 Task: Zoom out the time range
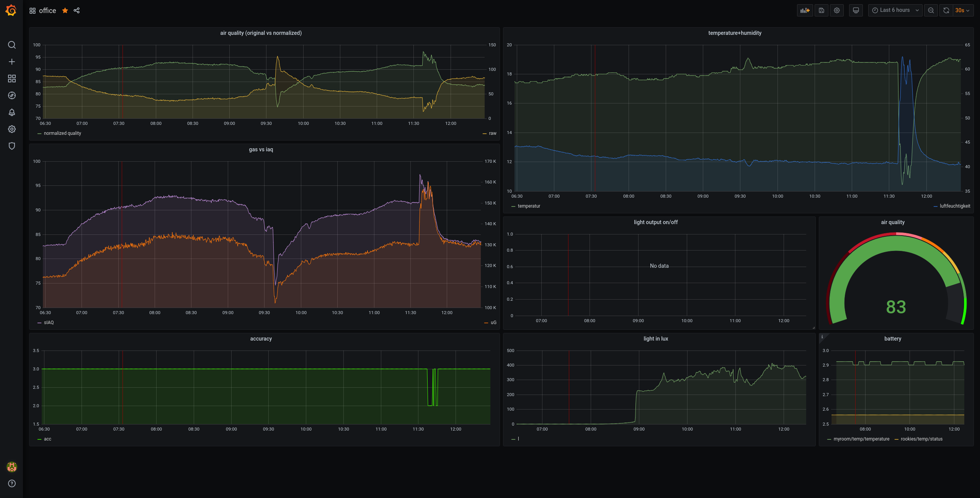[931, 10]
